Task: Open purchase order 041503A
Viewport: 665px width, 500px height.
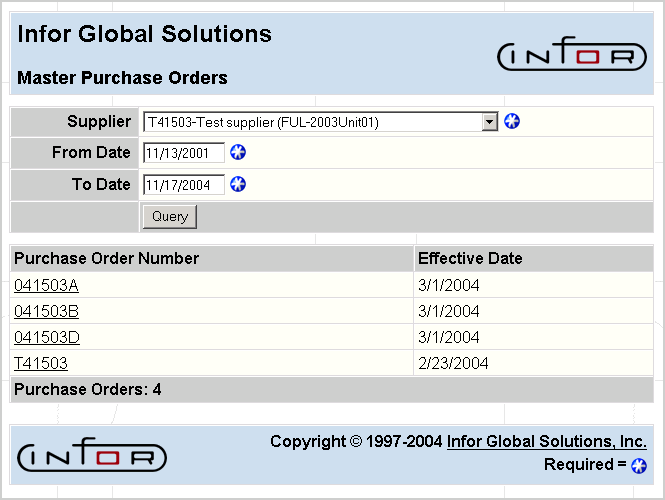Action: (46, 286)
